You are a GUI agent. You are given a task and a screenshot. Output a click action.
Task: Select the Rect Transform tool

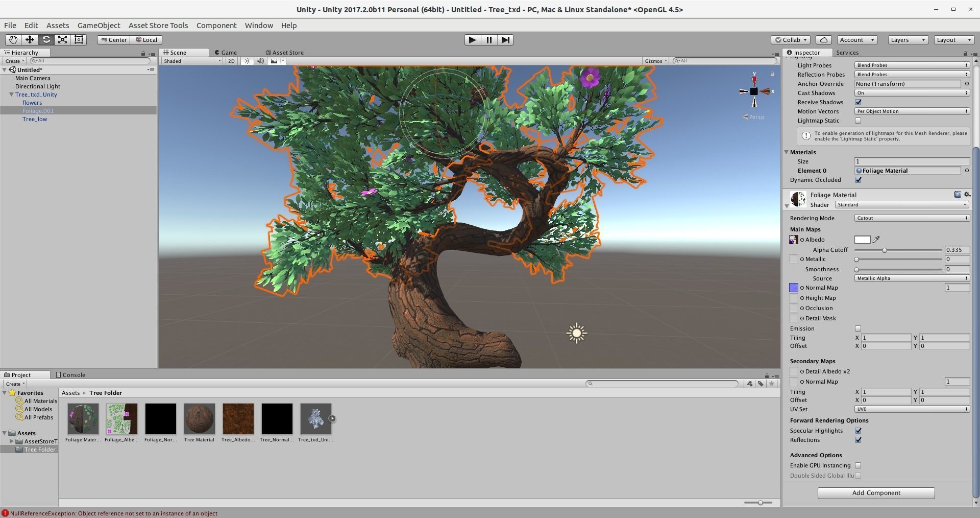click(x=79, y=40)
